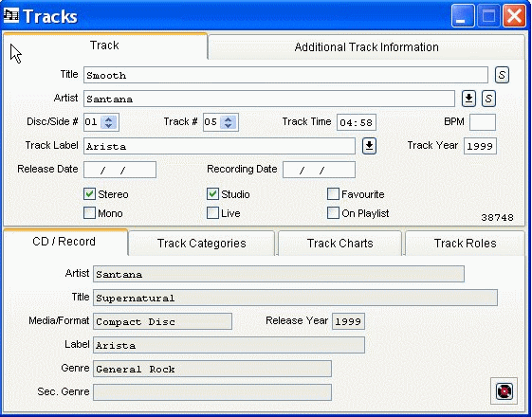532x417 pixels.
Task: Click the Tracks window title icon
Action: (11, 15)
